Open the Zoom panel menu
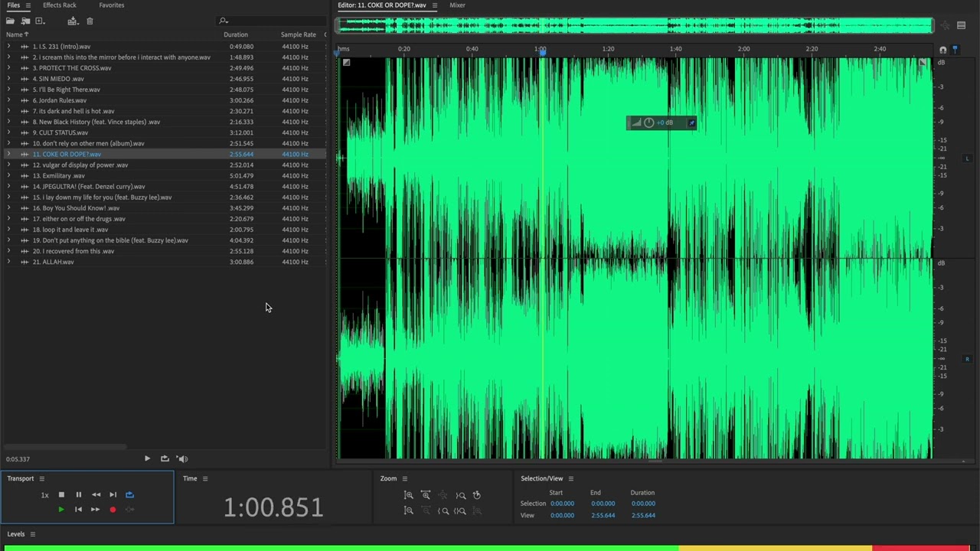 pos(404,479)
